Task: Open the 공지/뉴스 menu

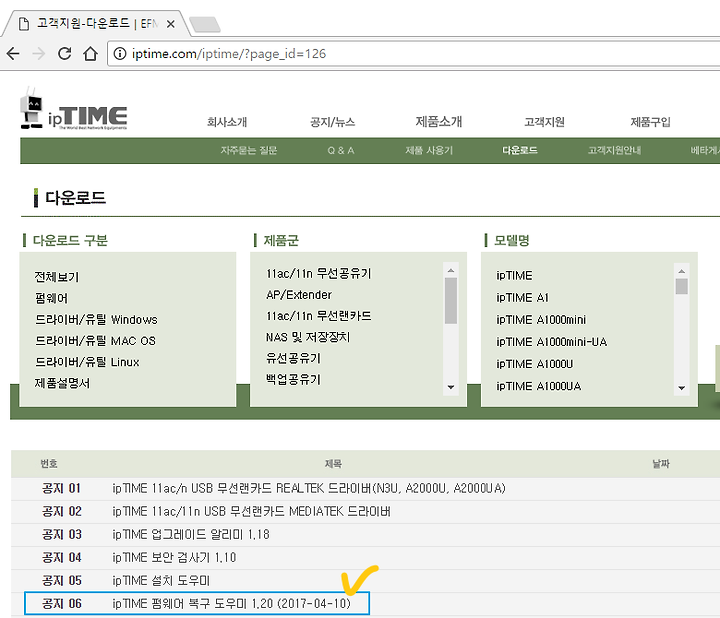Action: coord(332,122)
